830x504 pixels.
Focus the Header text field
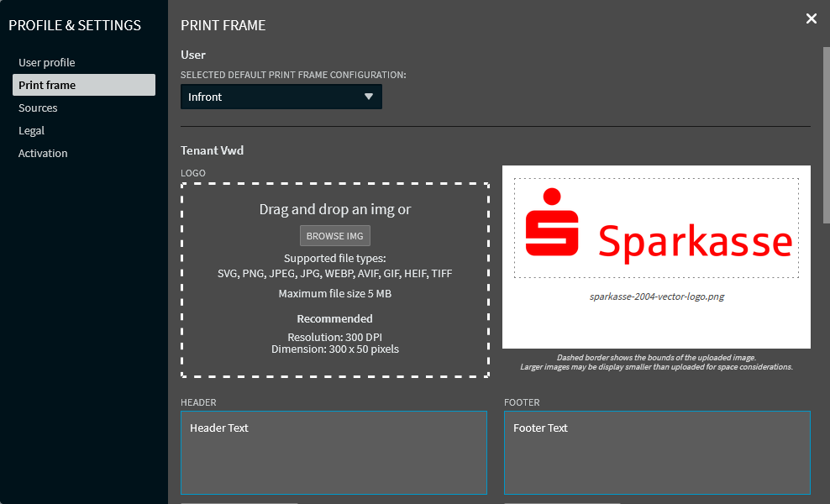coord(334,452)
